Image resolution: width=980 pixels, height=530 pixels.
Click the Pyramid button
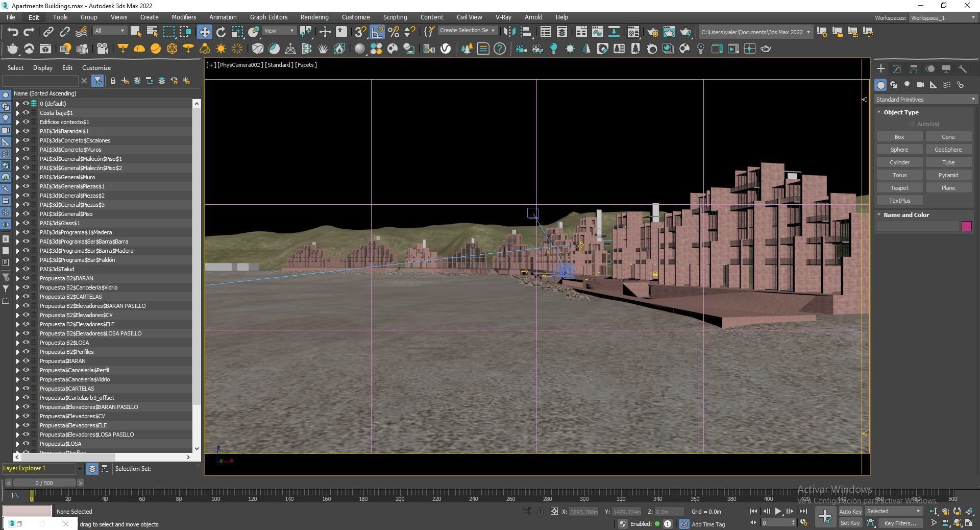pos(948,175)
